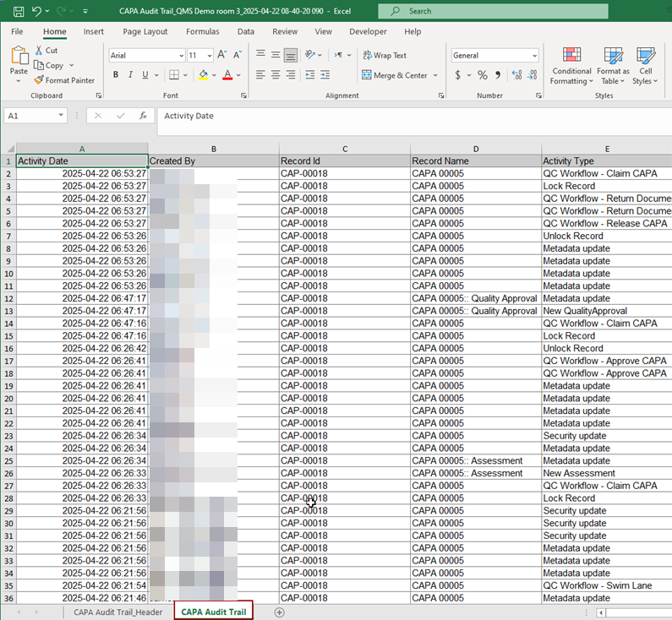Open the font name Arial dropdown
Image resolution: width=672 pixels, height=620 pixels.
click(179, 56)
